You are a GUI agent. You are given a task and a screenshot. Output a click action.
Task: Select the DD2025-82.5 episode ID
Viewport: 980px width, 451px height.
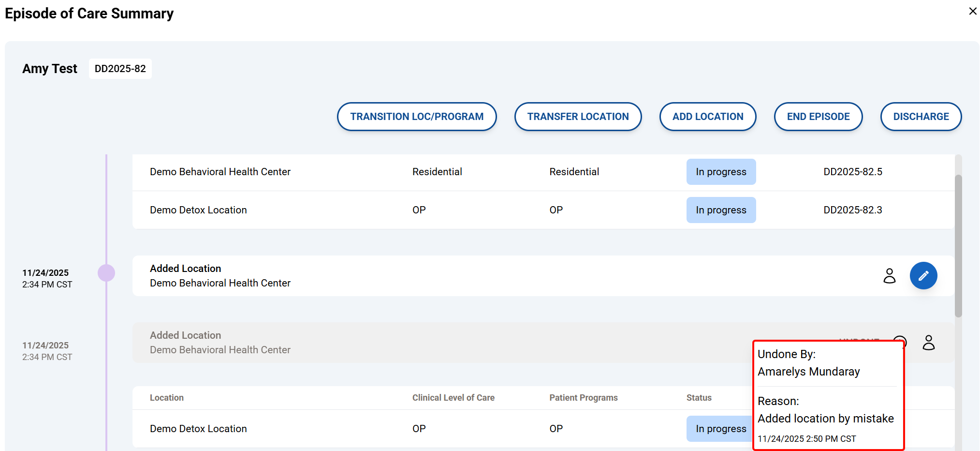point(852,172)
